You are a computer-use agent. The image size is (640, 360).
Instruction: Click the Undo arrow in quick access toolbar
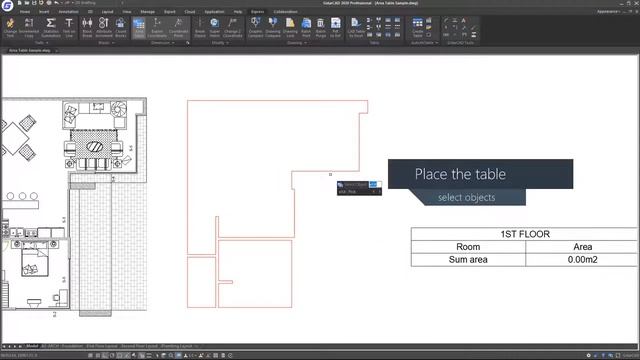click(57, 3)
